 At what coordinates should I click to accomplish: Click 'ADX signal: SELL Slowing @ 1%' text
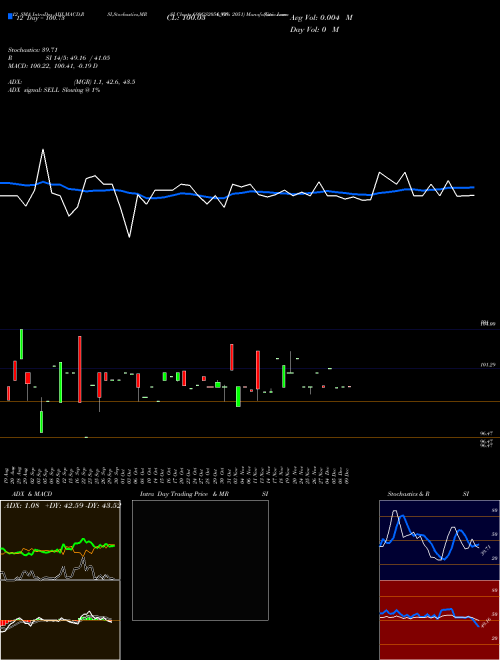coord(54,90)
